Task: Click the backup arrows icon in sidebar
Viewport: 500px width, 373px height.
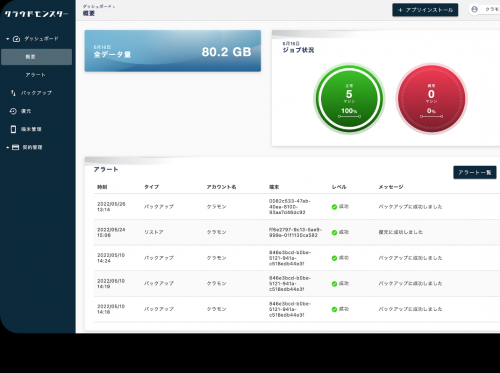Action: pos(13,93)
